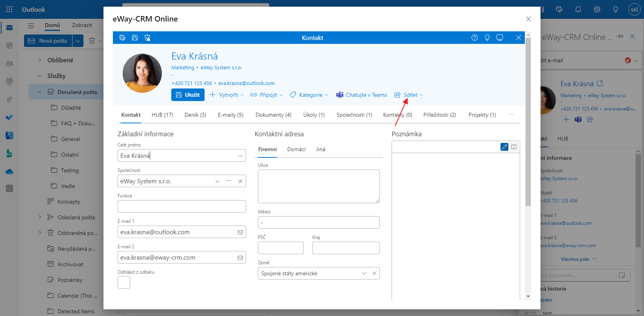Viewport: 644px width, 316px height.
Task: Click the delete trash icon in Kontakt toolbar
Action: click(x=147, y=38)
